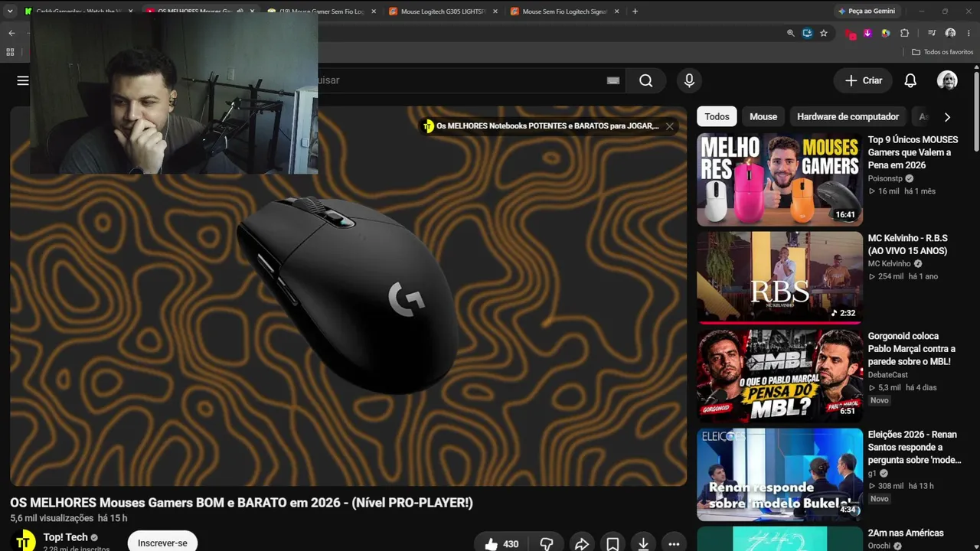Select the Hardware de computador filter chip

pyautogui.click(x=848, y=116)
